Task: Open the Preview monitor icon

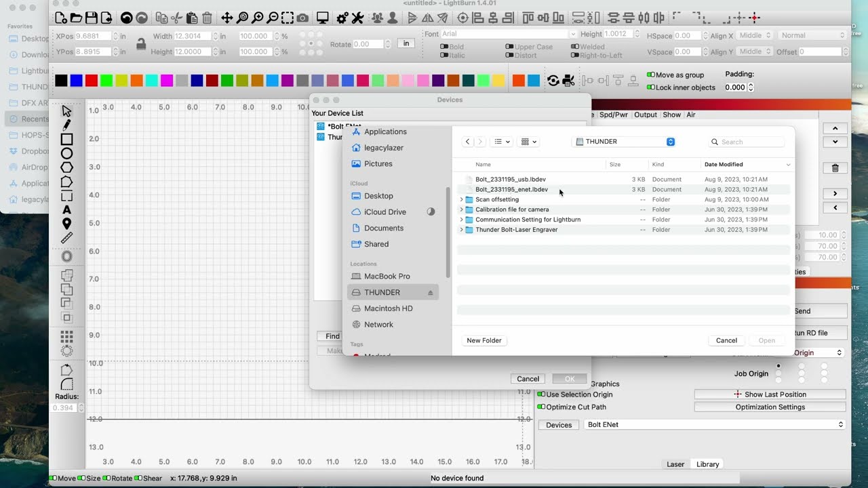Action: 323,18
